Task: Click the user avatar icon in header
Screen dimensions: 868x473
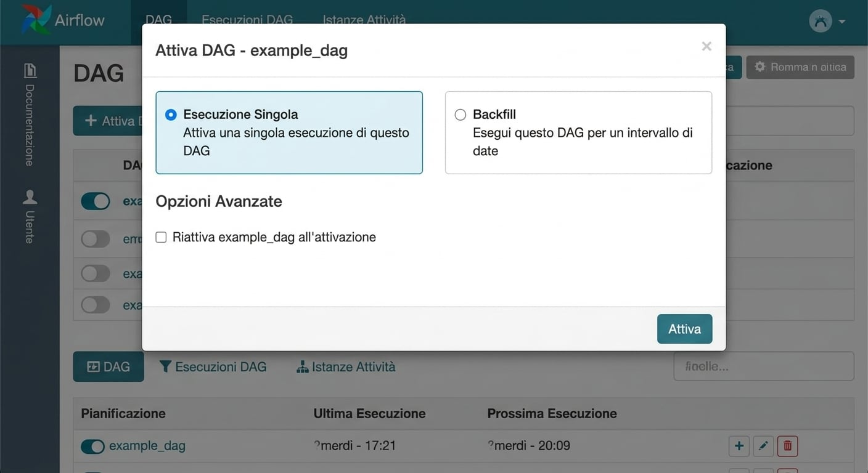Action: 820,22
